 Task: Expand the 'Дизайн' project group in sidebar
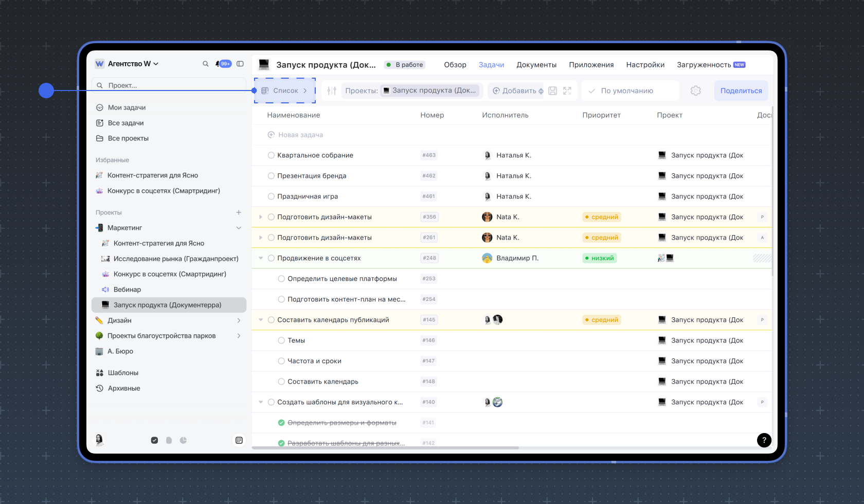pos(239,320)
